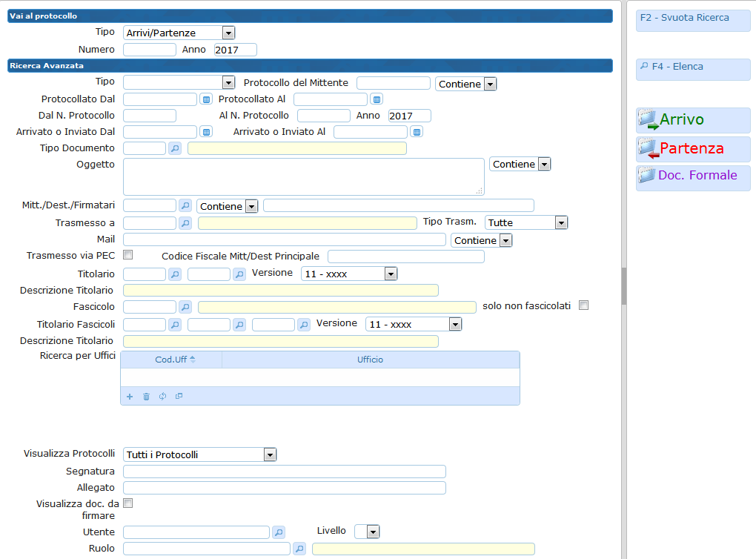The width and height of the screenshot is (756, 559).
Task: Click the Mitt./Dest./Firmatari lookup icon
Action: pos(185,205)
